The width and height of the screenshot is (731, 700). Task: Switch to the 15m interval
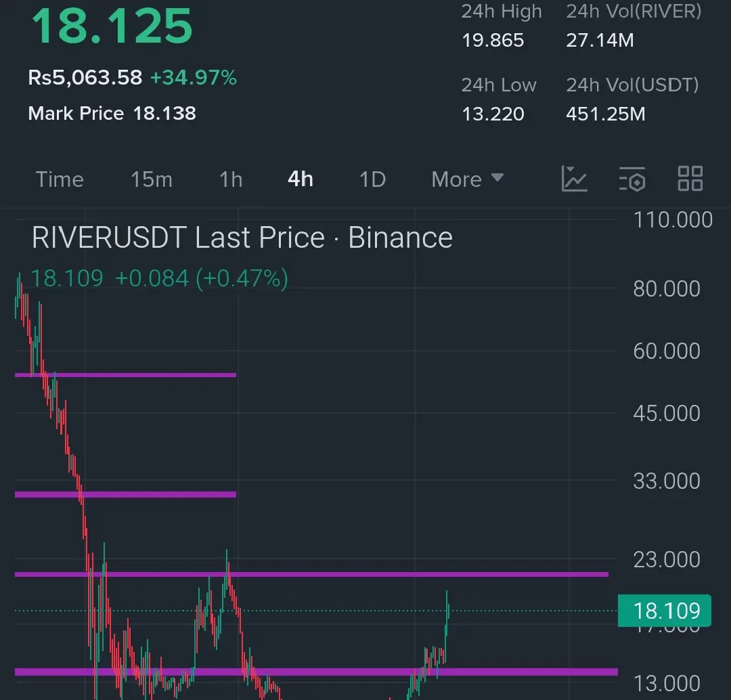[x=152, y=179]
